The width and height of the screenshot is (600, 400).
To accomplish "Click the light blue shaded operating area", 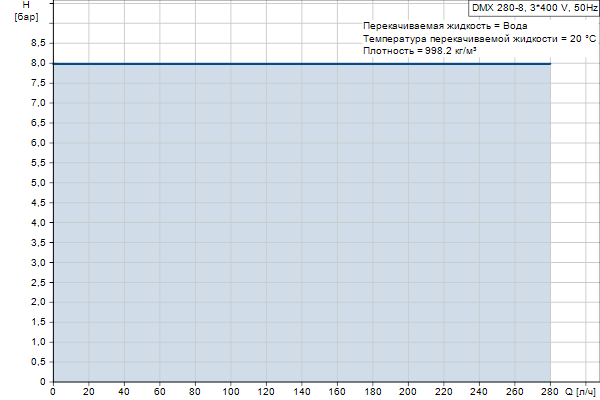I will point(300,222).
